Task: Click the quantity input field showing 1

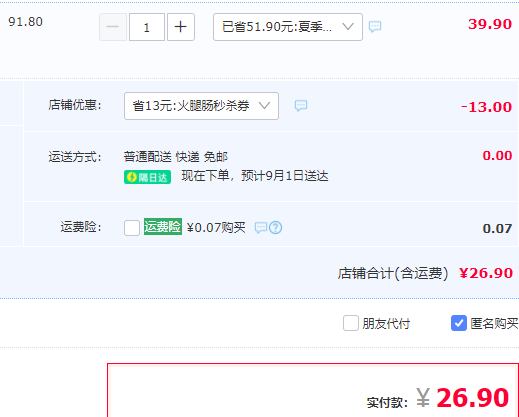Action: [x=147, y=27]
